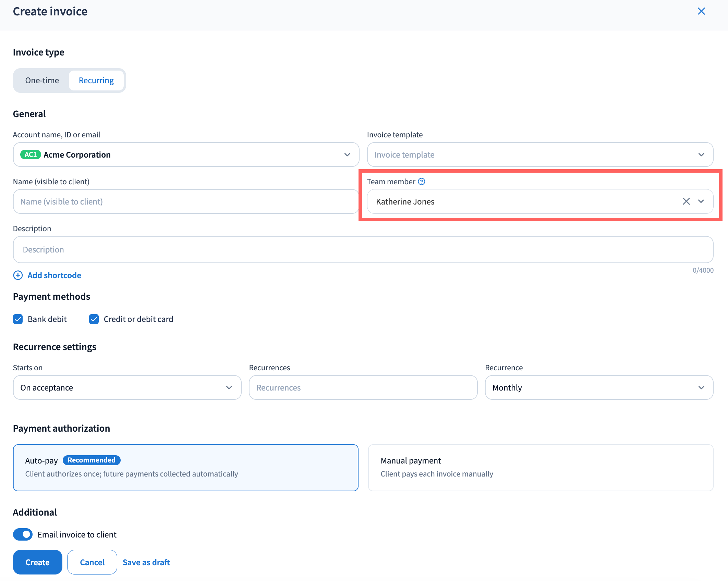Click the plus icon beside Add shortcode
The height and width of the screenshot is (581, 728).
pyautogui.click(x=18, y=275)
